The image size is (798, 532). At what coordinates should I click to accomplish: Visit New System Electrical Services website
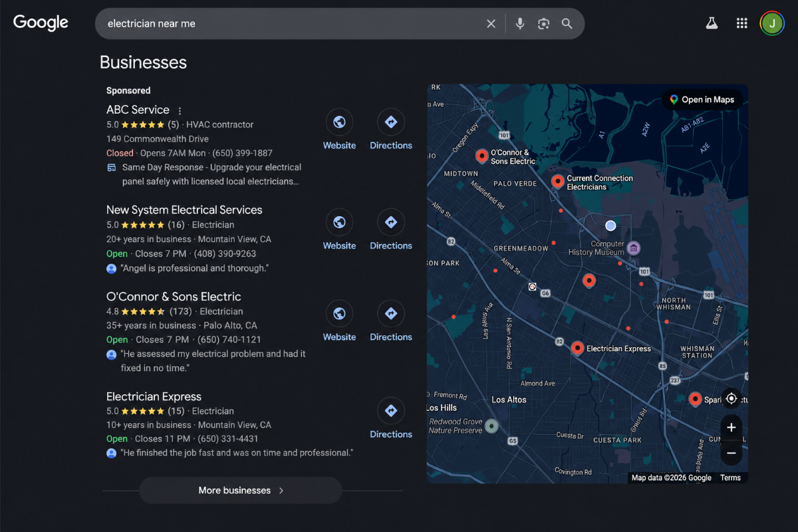click(x=339, y=231)
